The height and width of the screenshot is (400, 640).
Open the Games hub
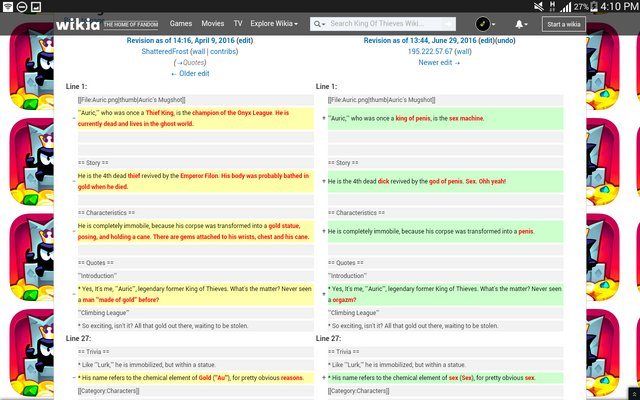tap(181, 24)
